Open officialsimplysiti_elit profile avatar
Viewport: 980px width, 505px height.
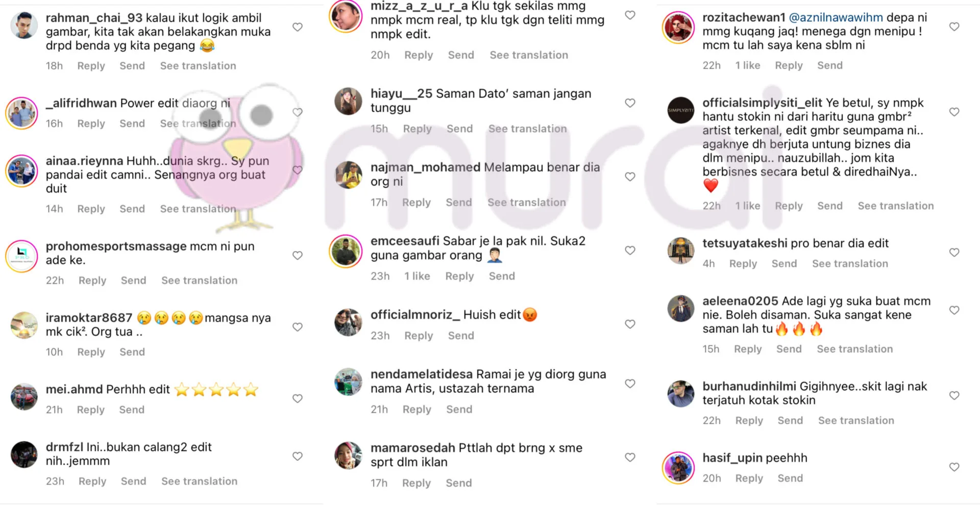click(681, 110)
